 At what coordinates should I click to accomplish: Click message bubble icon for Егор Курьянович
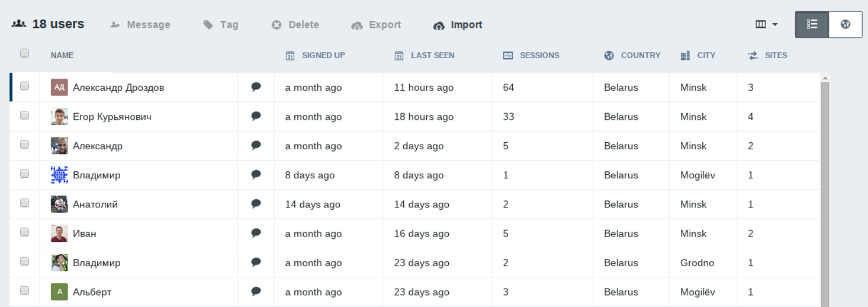pos(256,116)
